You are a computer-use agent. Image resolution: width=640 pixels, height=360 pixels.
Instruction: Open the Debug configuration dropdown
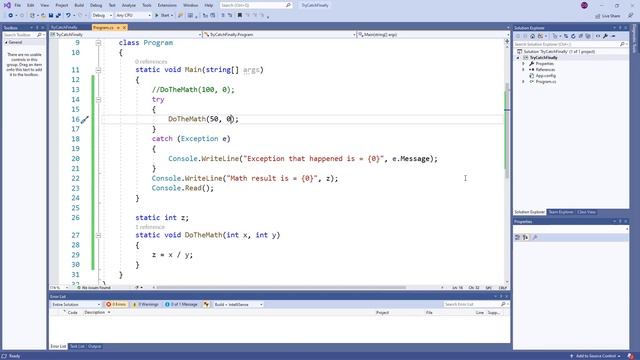(102, 16)
